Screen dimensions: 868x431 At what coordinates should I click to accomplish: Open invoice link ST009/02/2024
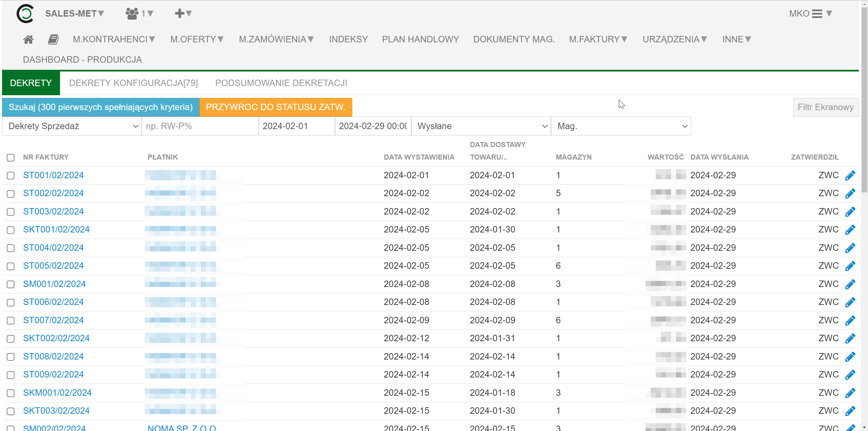[53, 374]
